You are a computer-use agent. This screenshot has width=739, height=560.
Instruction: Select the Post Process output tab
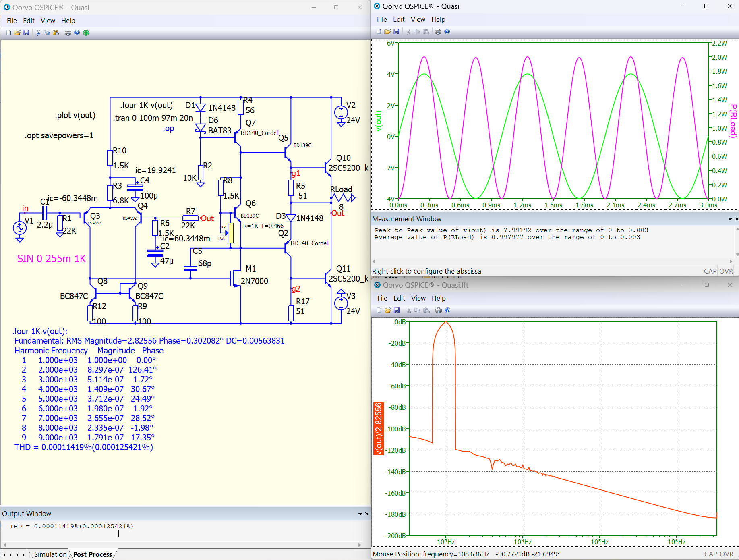point(93,554)
